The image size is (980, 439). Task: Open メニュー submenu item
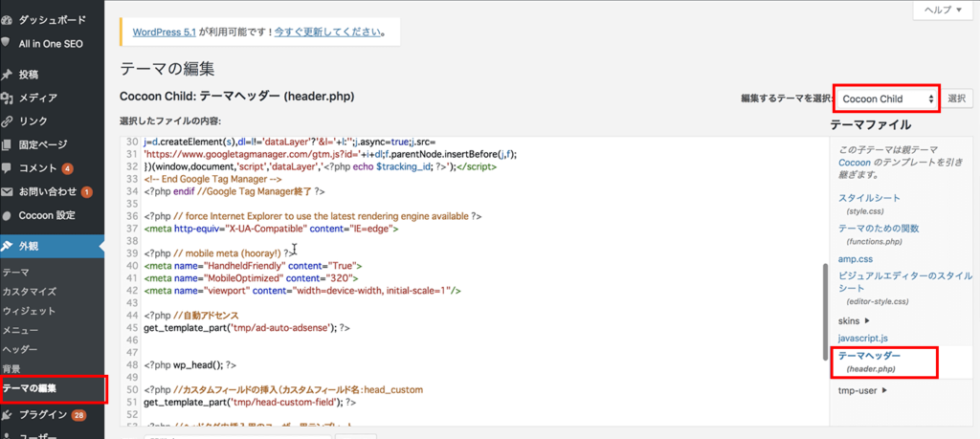20,330
